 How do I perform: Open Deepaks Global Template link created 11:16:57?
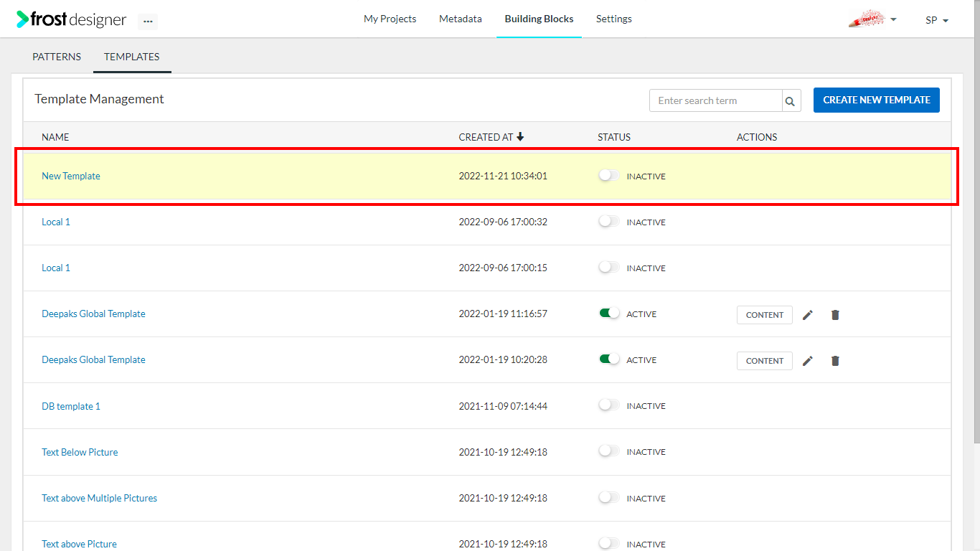pyautogui.click(x=93, y=314)
